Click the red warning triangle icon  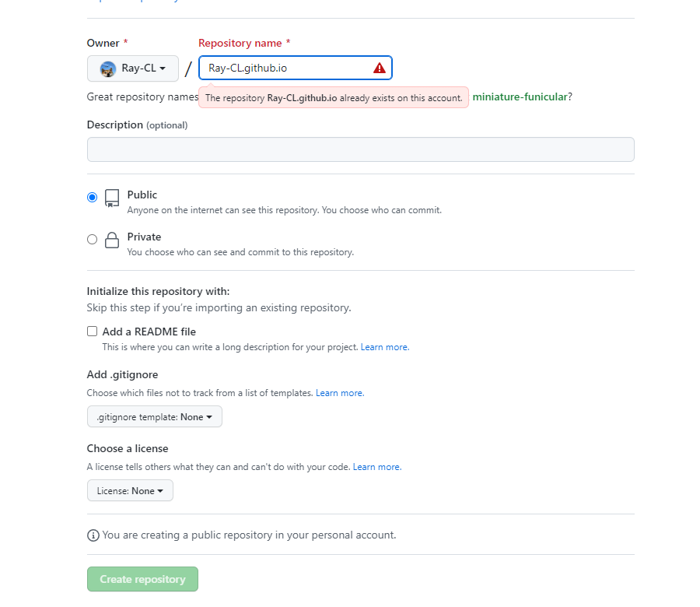(x=380, y=68)
